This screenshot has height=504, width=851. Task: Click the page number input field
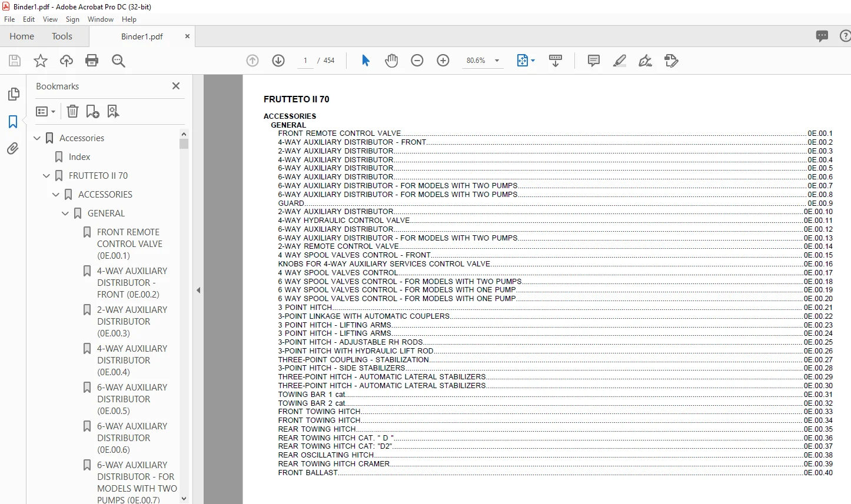[305, 61]
